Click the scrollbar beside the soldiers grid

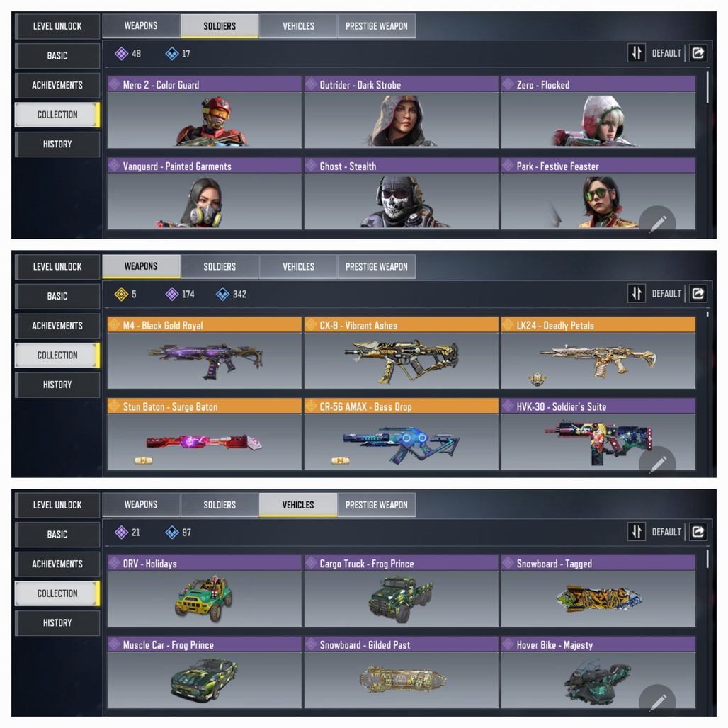(x=707, y=87)
